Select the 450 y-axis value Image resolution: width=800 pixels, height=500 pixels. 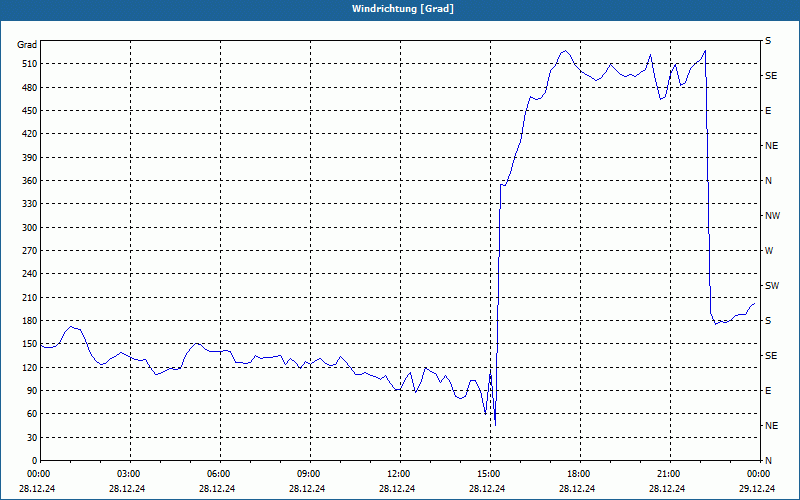click(x=29, y=111)
